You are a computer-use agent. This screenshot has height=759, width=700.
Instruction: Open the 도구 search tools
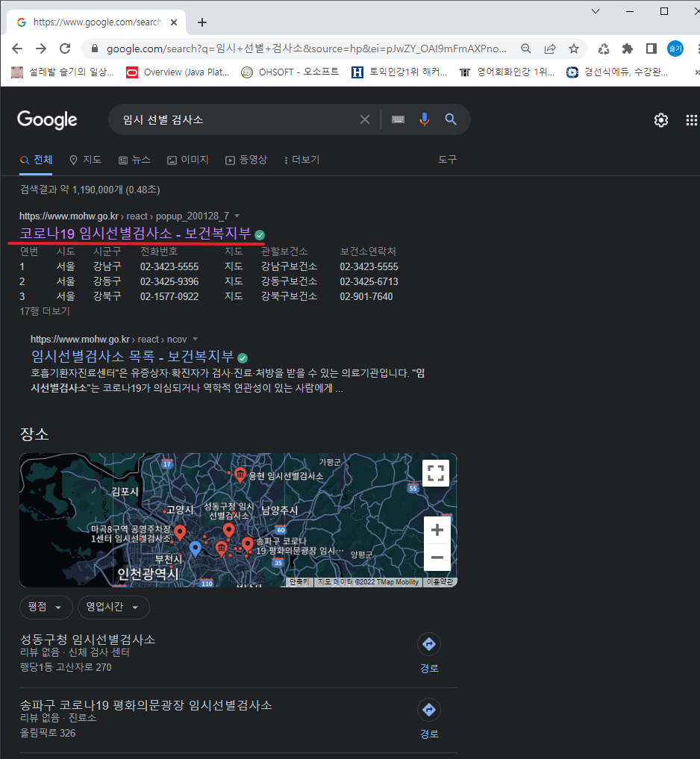(447, 160)
